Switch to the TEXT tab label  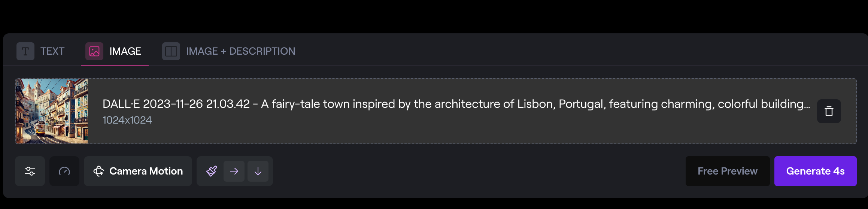pyautogui.click(x=52, y=51)
